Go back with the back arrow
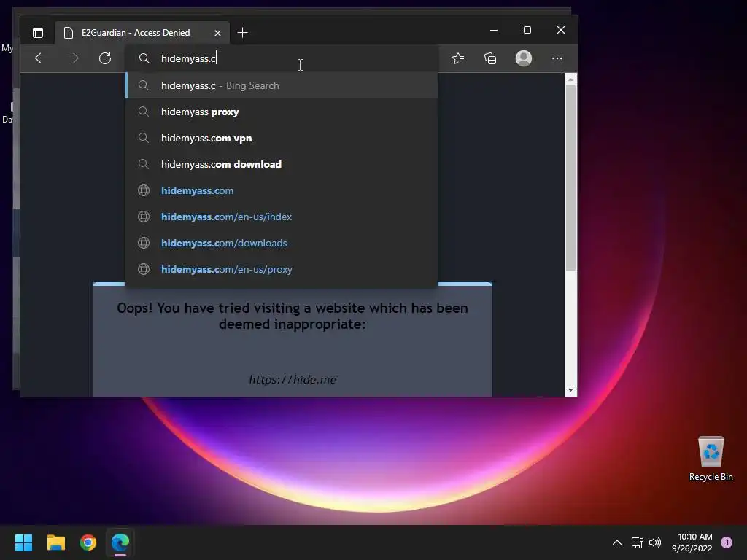The width and height of the screenshot is (747, 560). pyautogui.click(x=41, y=58)
